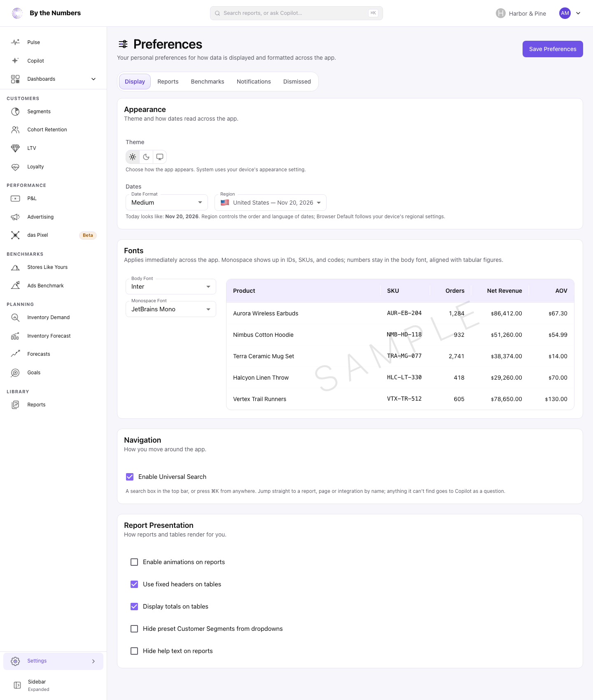
Task: Check Hide help text on reports
Action: click(x=134, y=651)
